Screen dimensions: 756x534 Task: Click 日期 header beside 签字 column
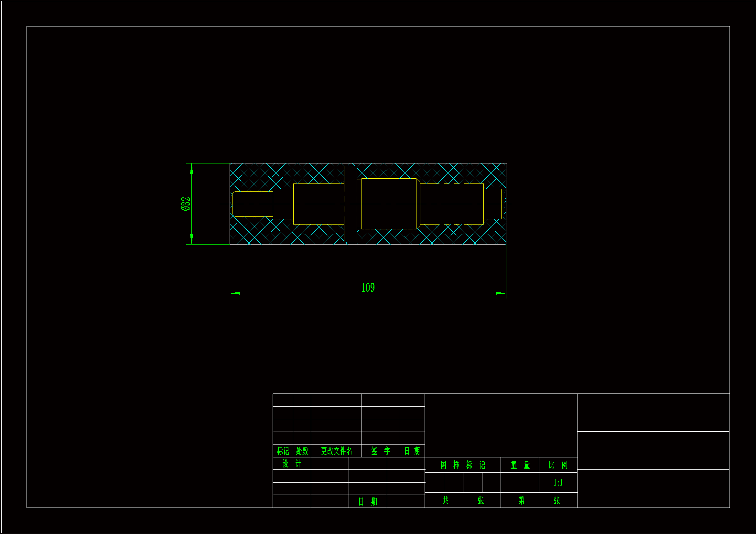click(x=412, y=451)
